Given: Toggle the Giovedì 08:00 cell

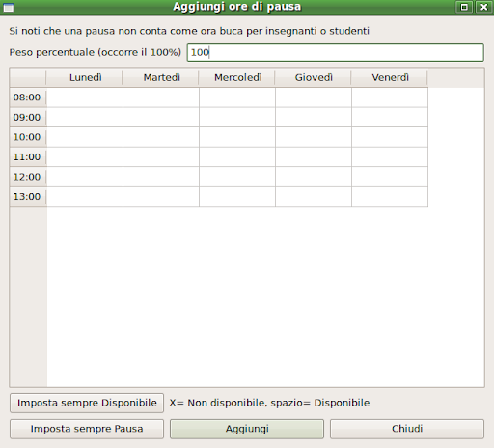Looking at the screenshot, I should (x=314, y=98).
